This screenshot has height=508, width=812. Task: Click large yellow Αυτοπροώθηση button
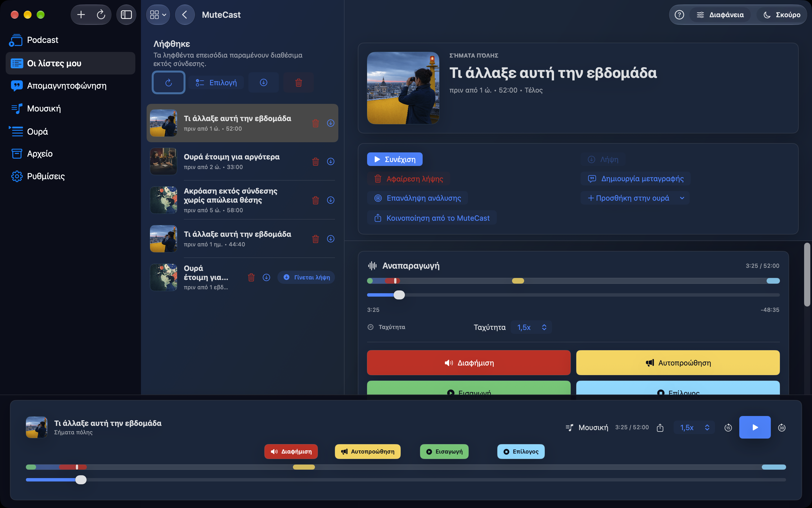point(678,363)
